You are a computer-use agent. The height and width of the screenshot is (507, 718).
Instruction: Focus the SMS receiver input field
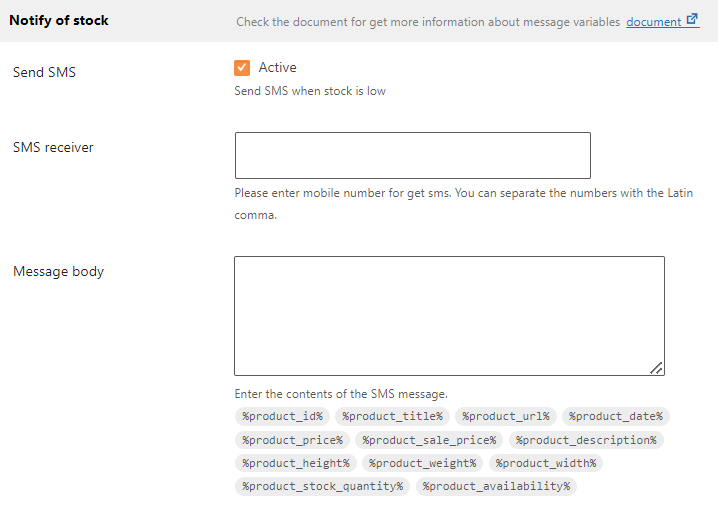[413, 155]
